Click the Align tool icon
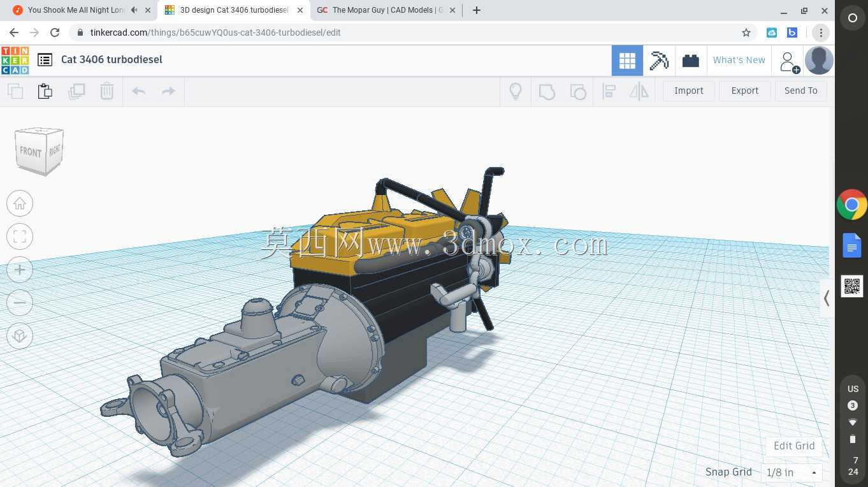Screen dimensions: 868x487 click(x=609, y=91)
